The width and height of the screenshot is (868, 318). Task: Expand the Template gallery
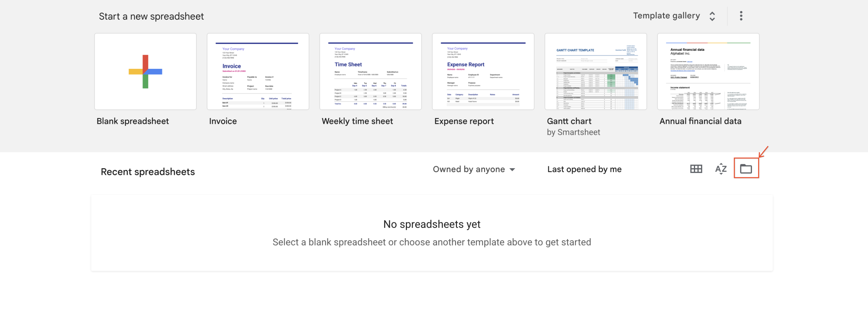[x=666, y=16]
